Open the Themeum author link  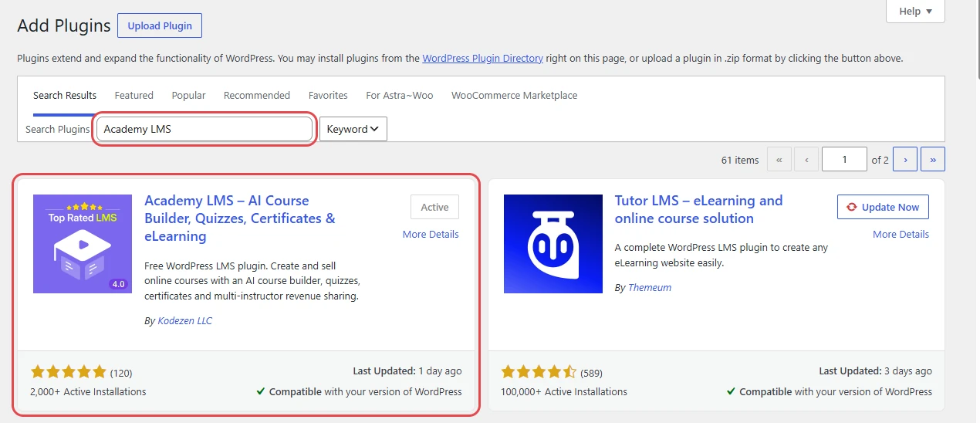650,287
